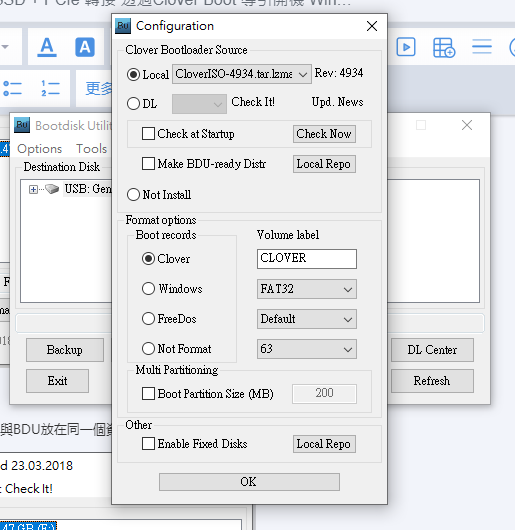Select the USB: Gen tree item
Screen dimensions: 515x530
[x=88, y=189]
